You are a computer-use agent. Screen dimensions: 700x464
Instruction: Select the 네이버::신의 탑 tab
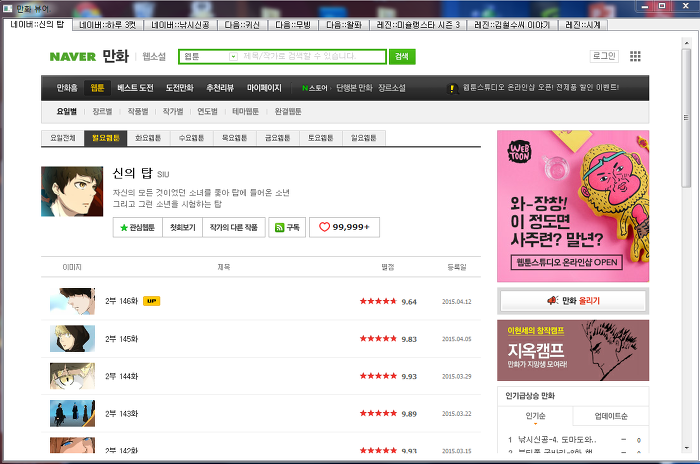coord(37,24)
